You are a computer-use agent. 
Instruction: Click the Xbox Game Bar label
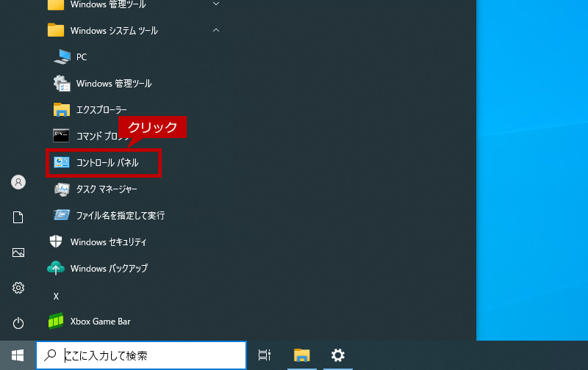coord(101,322)
